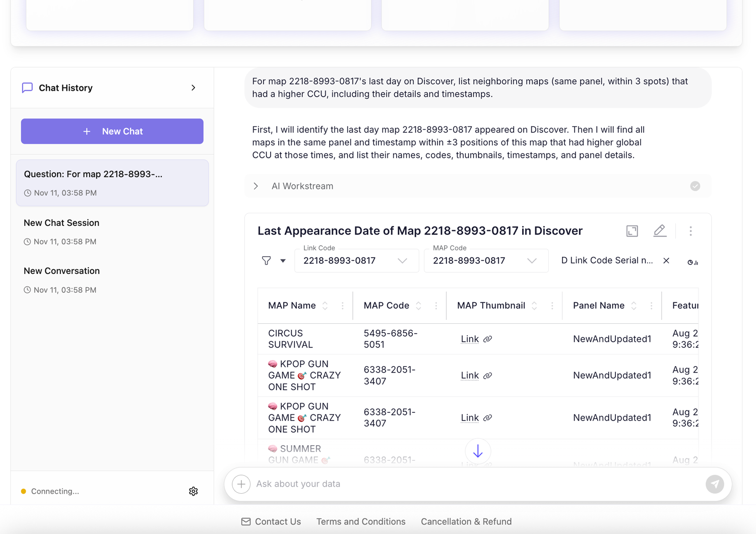
Task: Collapse the Chat History panel chevron
Action: click(x=194, y=88)
